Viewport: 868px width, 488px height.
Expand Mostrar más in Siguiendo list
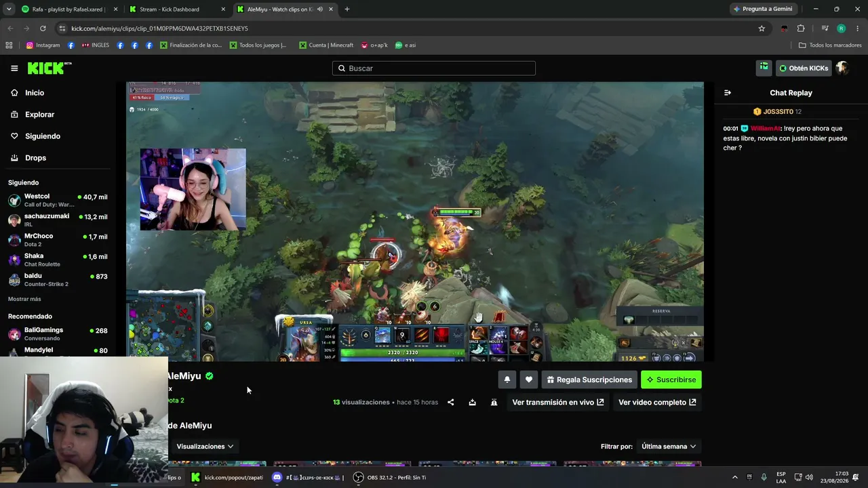(24, 299)
